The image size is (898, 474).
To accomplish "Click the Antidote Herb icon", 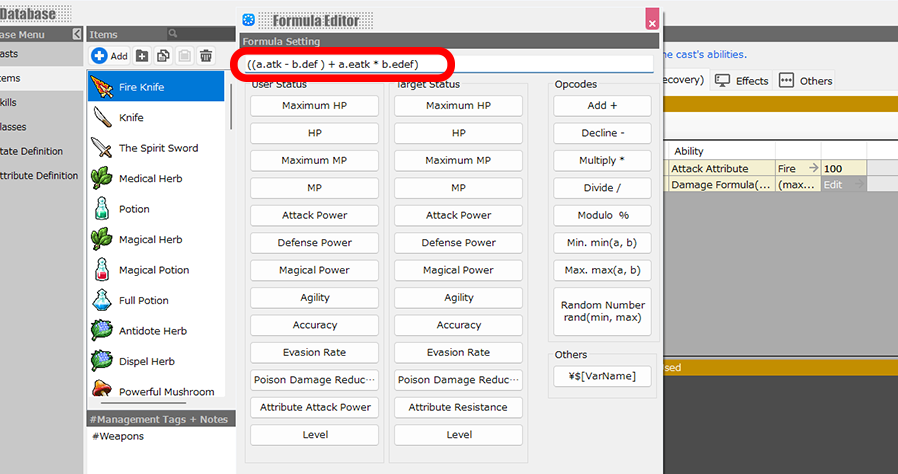I will [101, 331].
